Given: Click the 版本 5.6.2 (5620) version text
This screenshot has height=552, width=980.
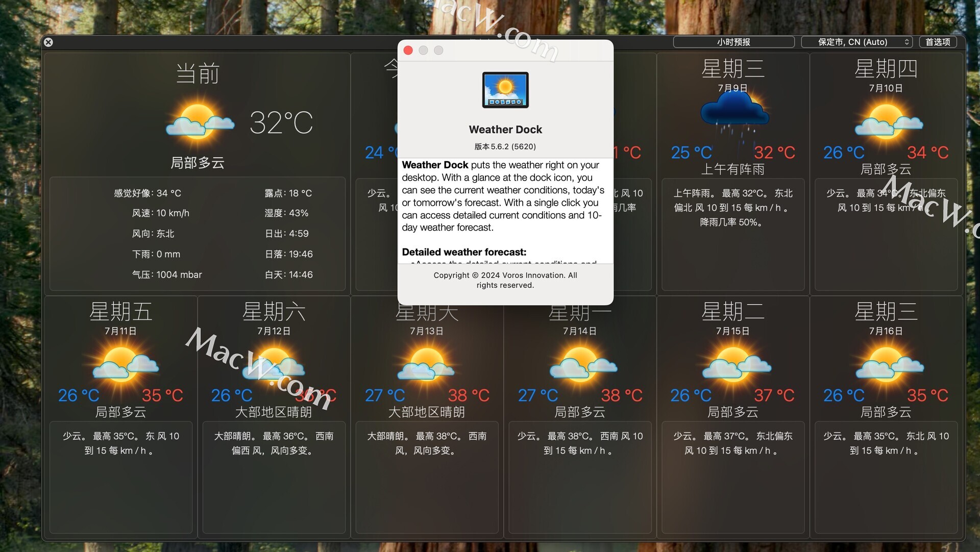Looking at the screenshot, I should 505,146.
